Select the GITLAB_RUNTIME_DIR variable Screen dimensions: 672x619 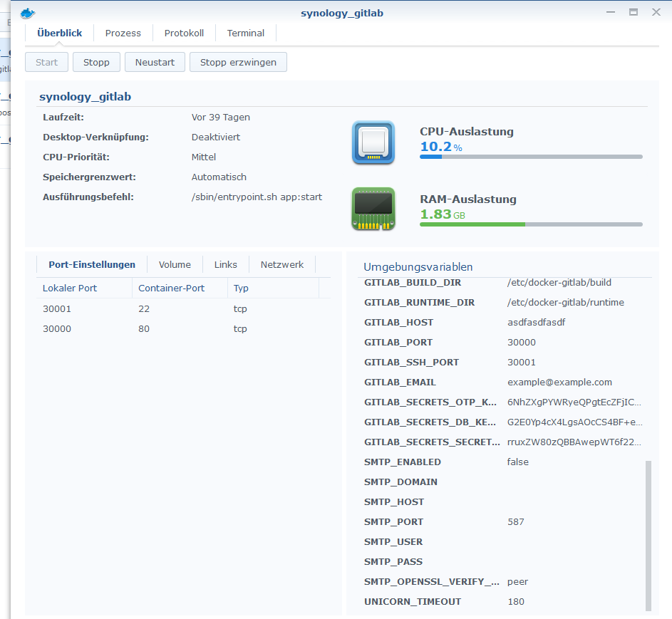(419, 303)
